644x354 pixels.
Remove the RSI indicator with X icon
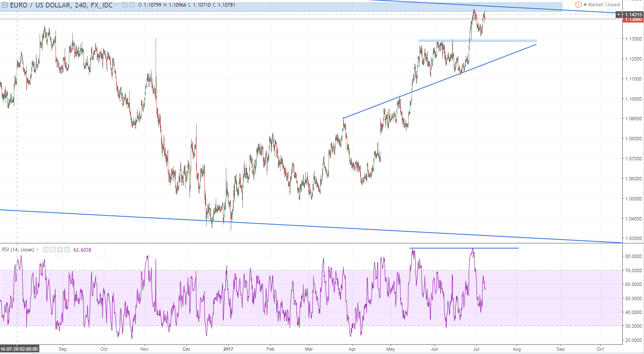[x=67, y=250]
